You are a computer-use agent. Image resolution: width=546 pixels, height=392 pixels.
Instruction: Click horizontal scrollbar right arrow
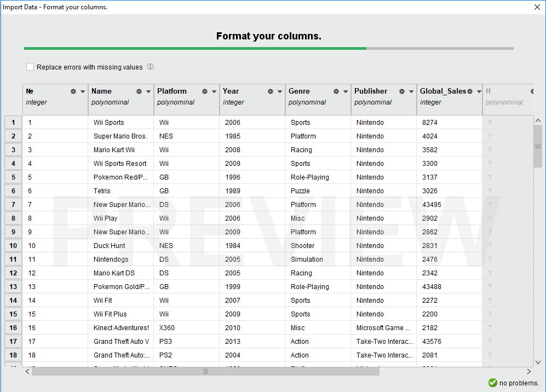point(529,371)
